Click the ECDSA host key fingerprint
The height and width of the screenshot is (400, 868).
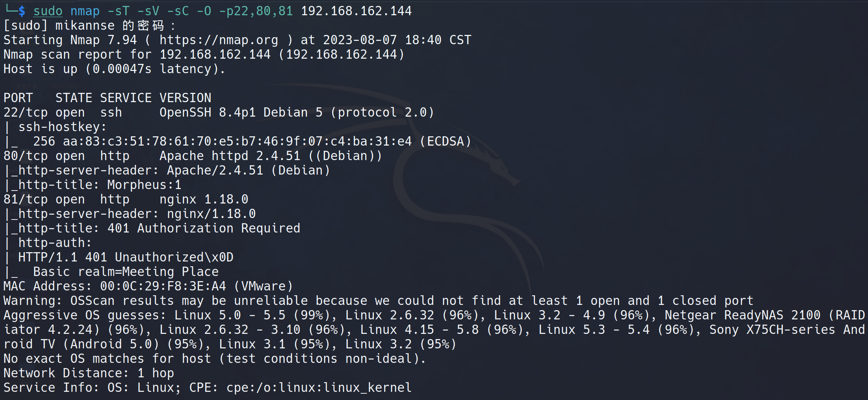[x=237, y=142]
